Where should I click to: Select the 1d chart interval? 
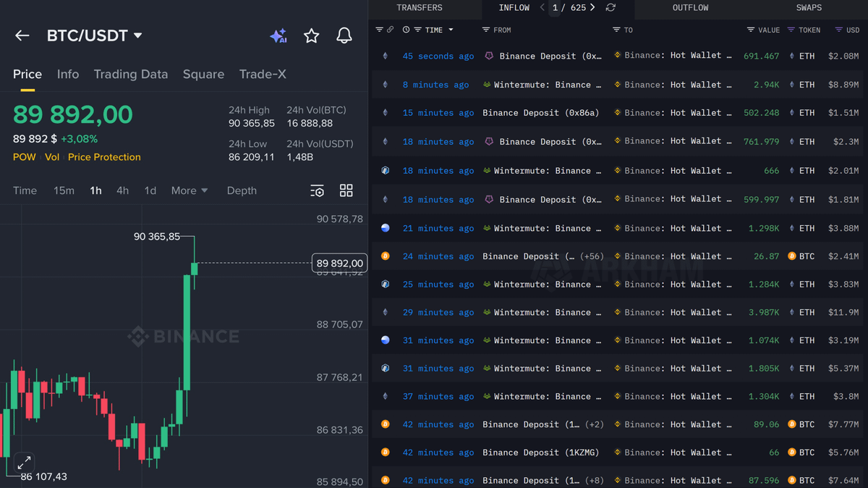150,190
